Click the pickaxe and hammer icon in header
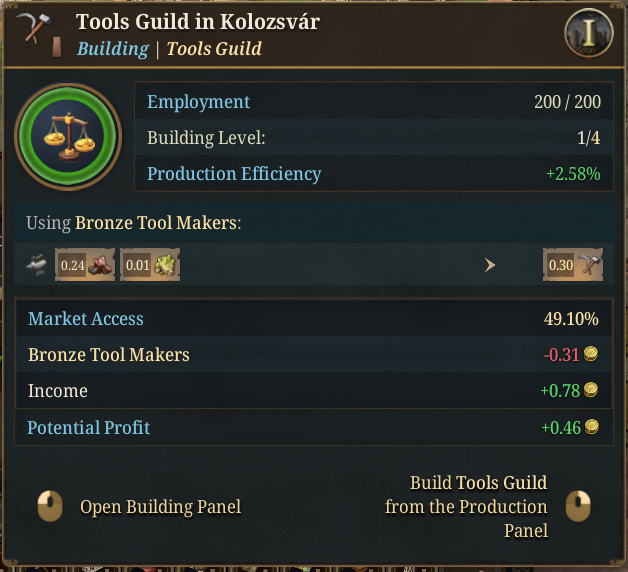Viewport: 628px width, 572px height. tap(33, 28)
